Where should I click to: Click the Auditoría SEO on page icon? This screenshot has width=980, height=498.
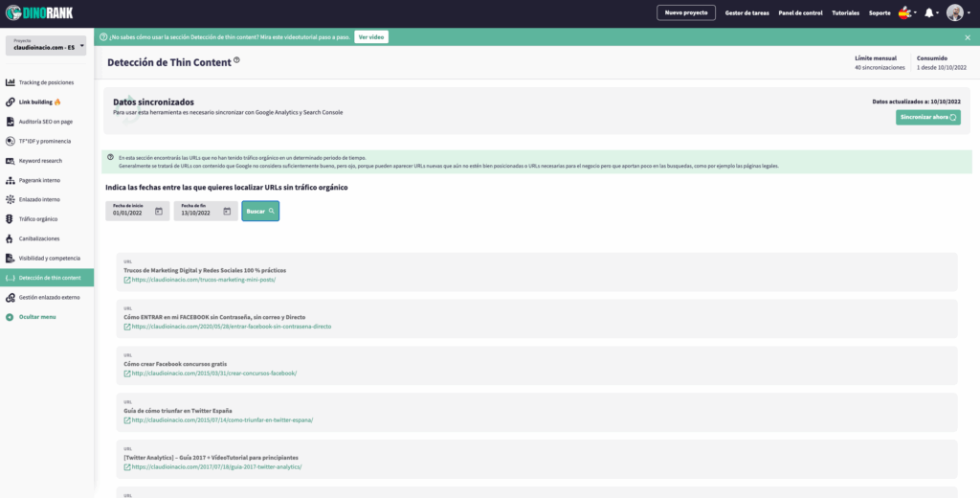coord(10,122)
